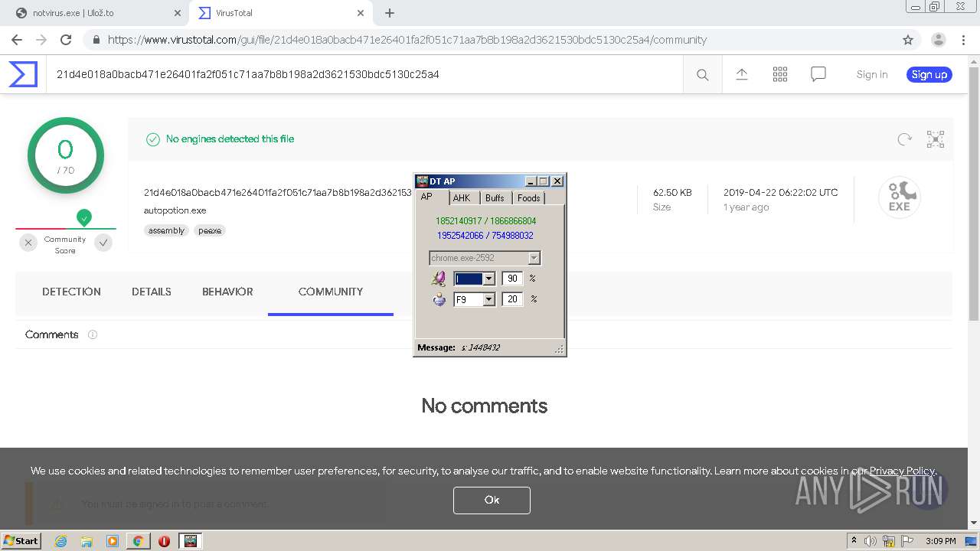
Task: Switch to the Buffs tab
Action: pos(495,197)
